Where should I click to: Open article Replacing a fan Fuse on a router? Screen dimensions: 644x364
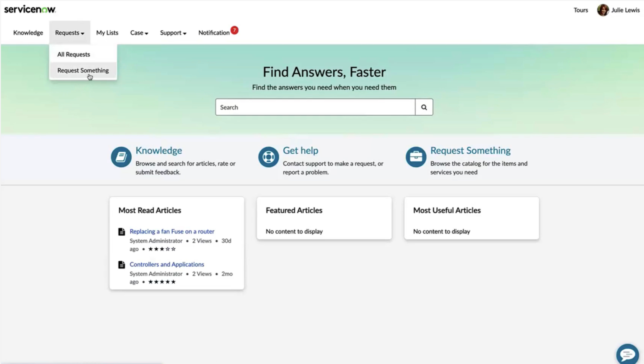[x=172, y=231]
